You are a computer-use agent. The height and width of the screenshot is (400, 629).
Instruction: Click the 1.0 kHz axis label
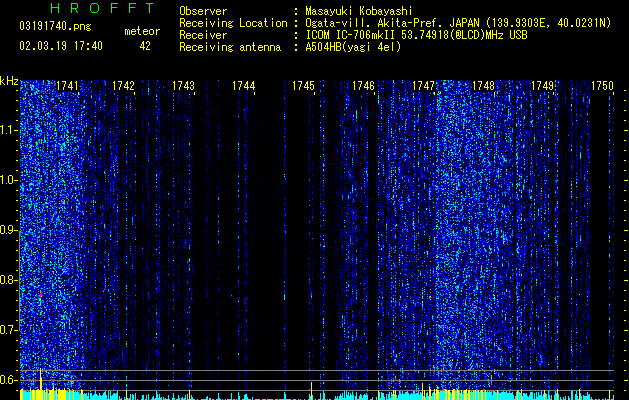9,180
